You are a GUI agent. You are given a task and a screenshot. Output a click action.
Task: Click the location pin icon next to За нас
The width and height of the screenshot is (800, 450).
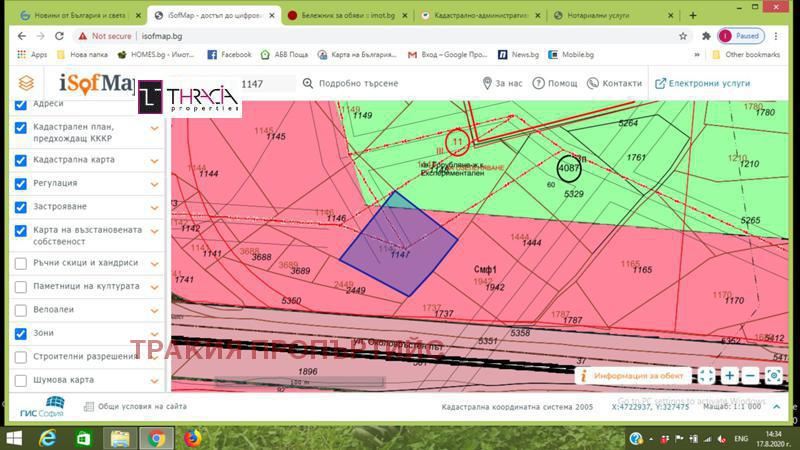coord(487,83)
